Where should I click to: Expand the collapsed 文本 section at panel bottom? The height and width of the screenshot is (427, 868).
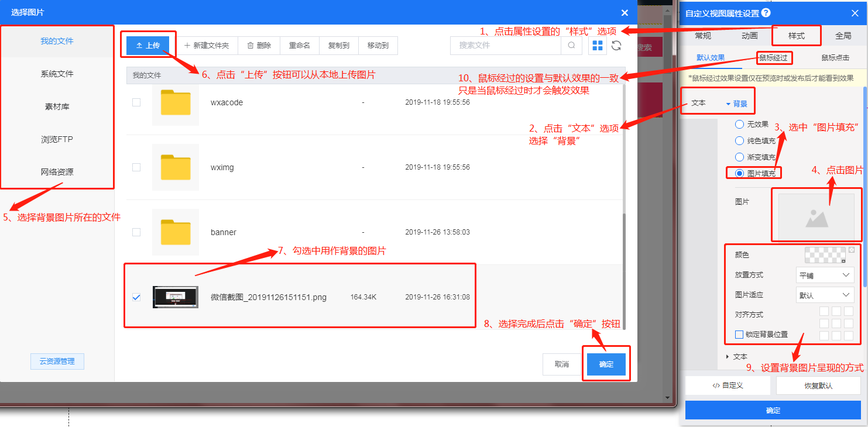[x=736, y=356]
